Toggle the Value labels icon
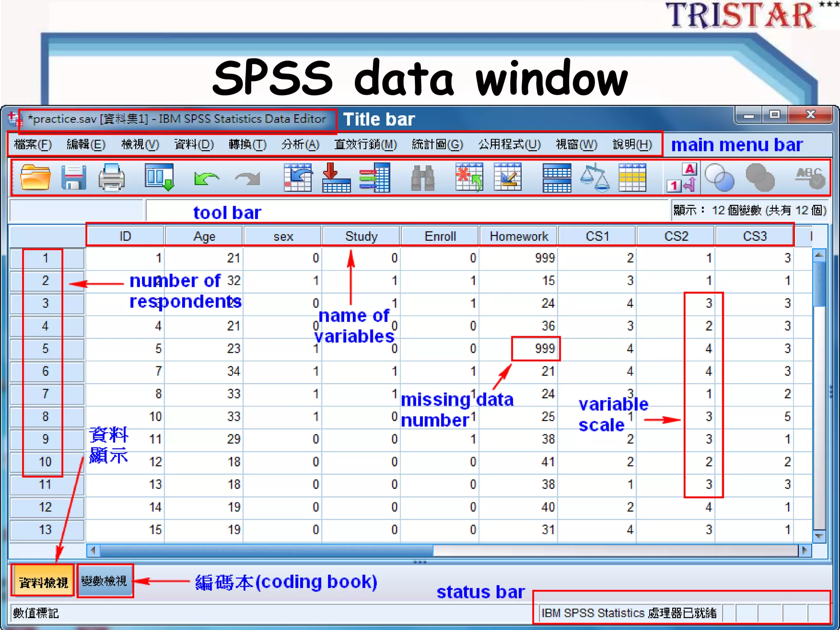 [x=682, y=178]
